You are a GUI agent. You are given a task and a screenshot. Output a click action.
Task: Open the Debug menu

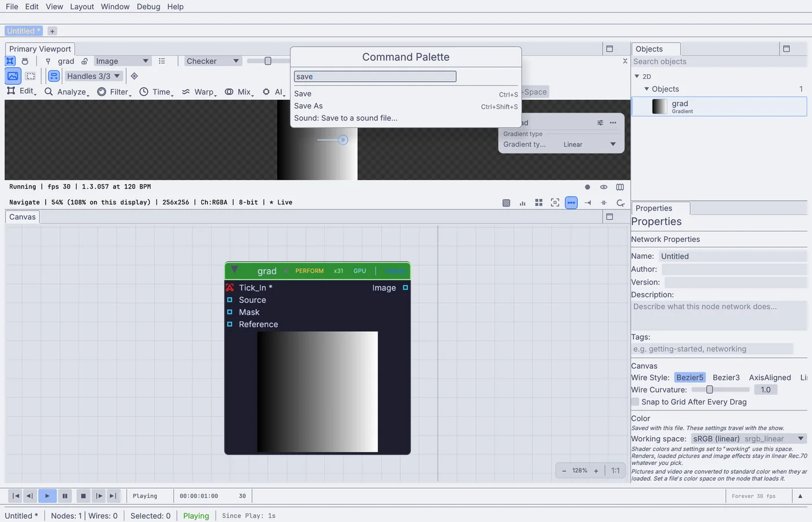148,6
